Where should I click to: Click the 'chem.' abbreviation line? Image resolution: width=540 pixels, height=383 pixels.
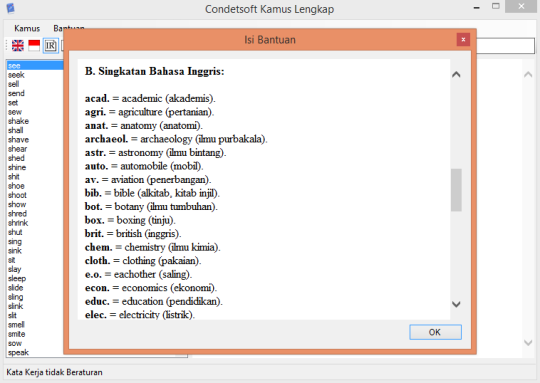tap(153, 247)
